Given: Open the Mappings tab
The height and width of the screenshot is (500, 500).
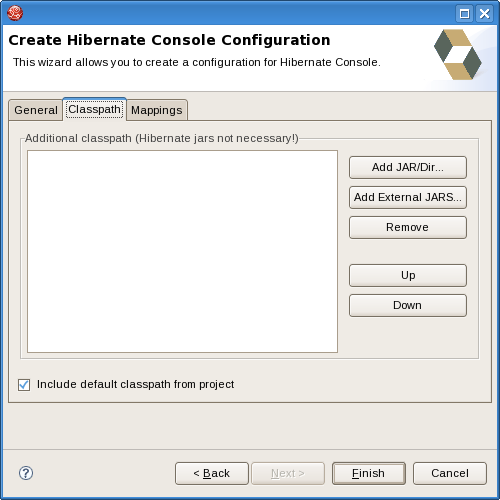Looking at the screenshot, I should coord(157,110).
